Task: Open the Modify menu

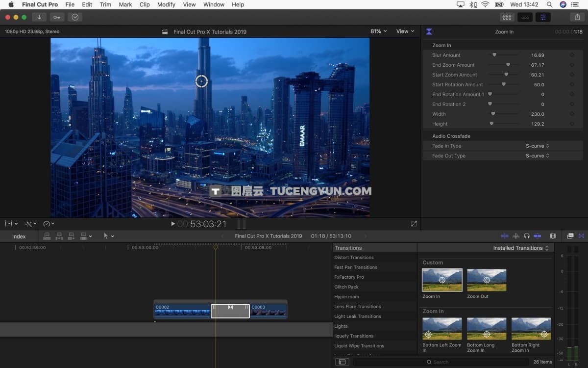Action: coord(166,4)
